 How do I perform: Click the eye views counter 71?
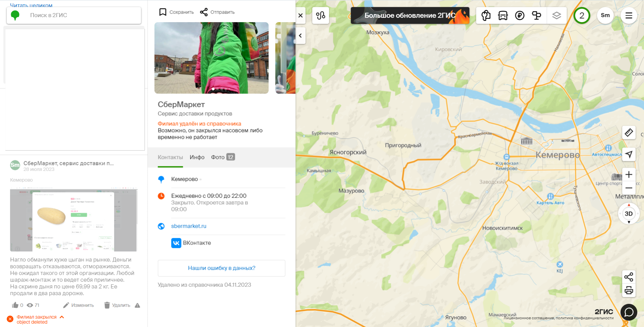[x=33, y=305]
